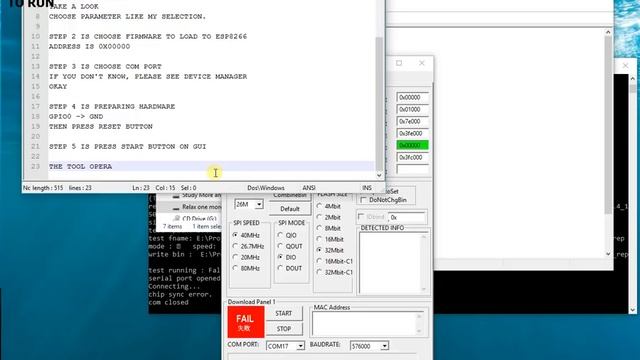Click the flash tool window's close icon
The image size is (640, 360).
[422, 63]
